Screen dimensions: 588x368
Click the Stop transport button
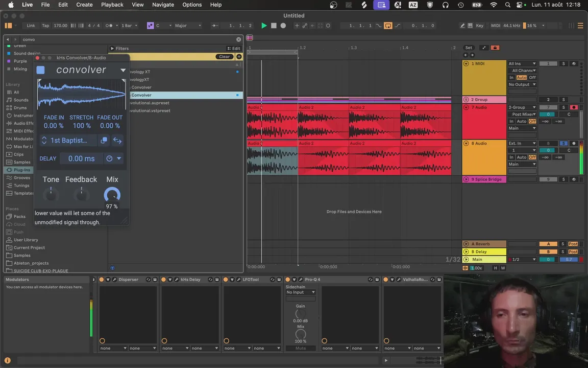pyautogui.click(x=274, y=26)
